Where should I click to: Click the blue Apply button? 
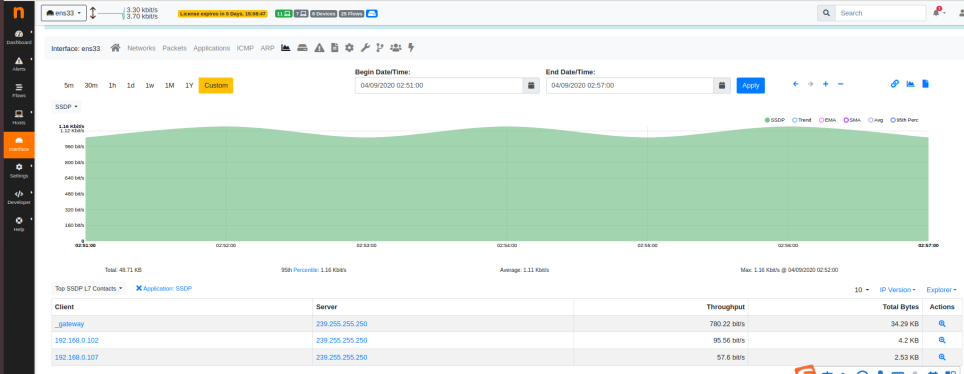(x=751, y=86)
